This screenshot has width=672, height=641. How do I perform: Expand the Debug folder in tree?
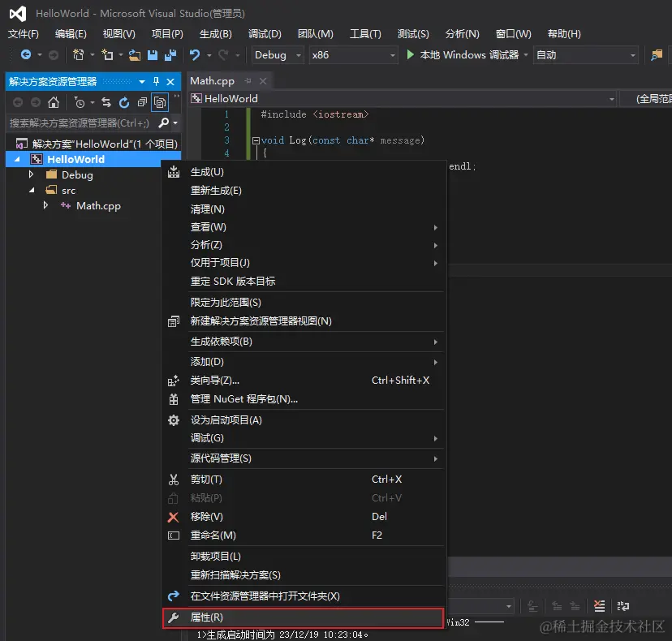31,174
